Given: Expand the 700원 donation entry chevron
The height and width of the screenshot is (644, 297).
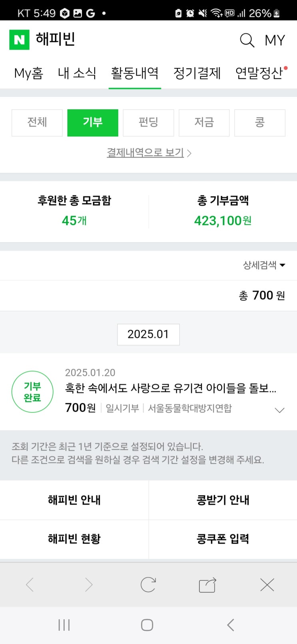Looking at the screenshot, I should 279,410.
